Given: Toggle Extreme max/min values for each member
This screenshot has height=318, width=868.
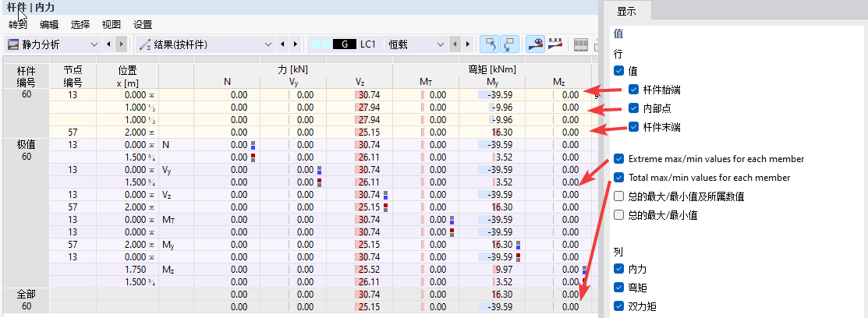Looking at the screenshot, I should 619,159.
